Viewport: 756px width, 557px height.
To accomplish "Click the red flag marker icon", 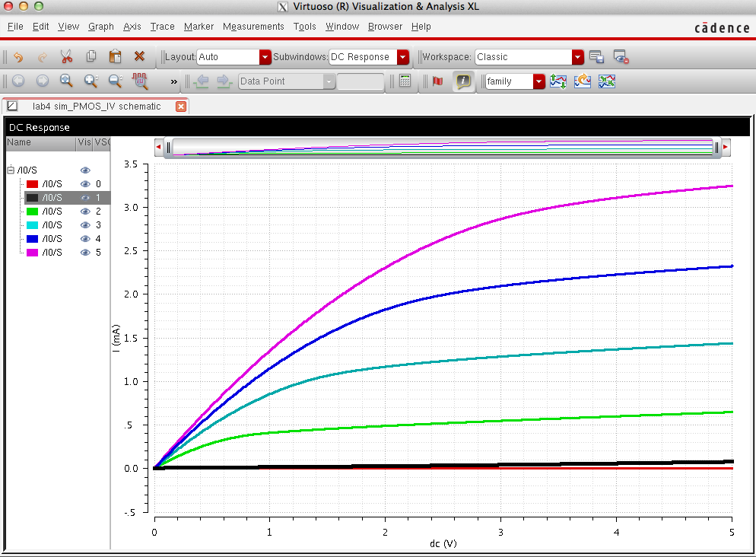I will (438, 81).
